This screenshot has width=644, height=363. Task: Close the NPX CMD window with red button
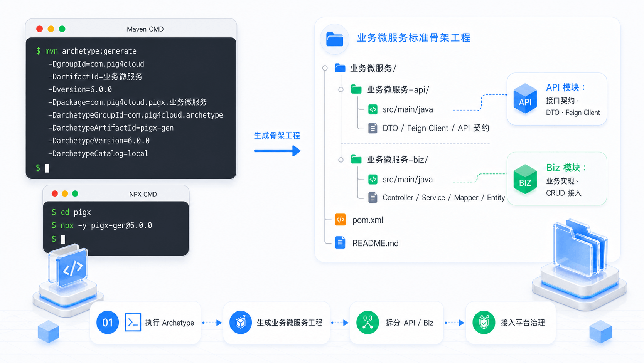point(55,193)
